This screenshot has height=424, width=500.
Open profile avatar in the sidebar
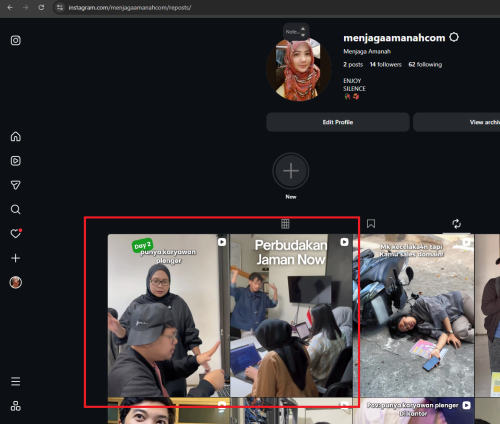coord(16,282)
